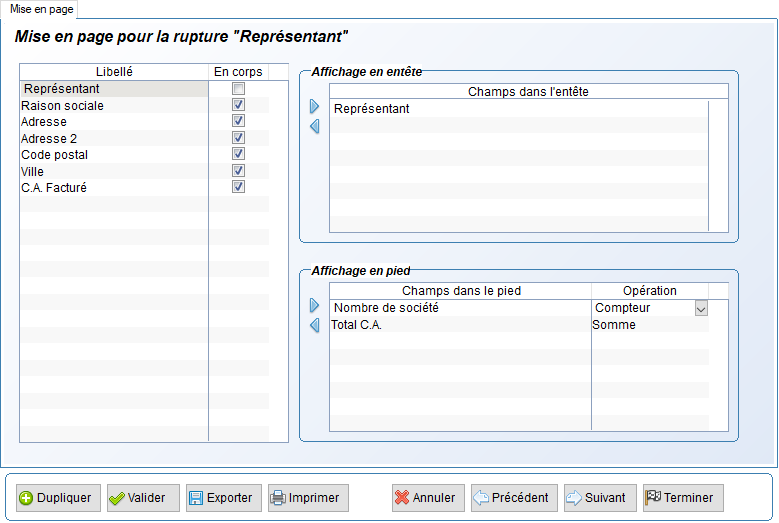The height and width of the screenshot is (523, 779).
Task: Switch to the Mise en page tab
Action: (42, 9)
